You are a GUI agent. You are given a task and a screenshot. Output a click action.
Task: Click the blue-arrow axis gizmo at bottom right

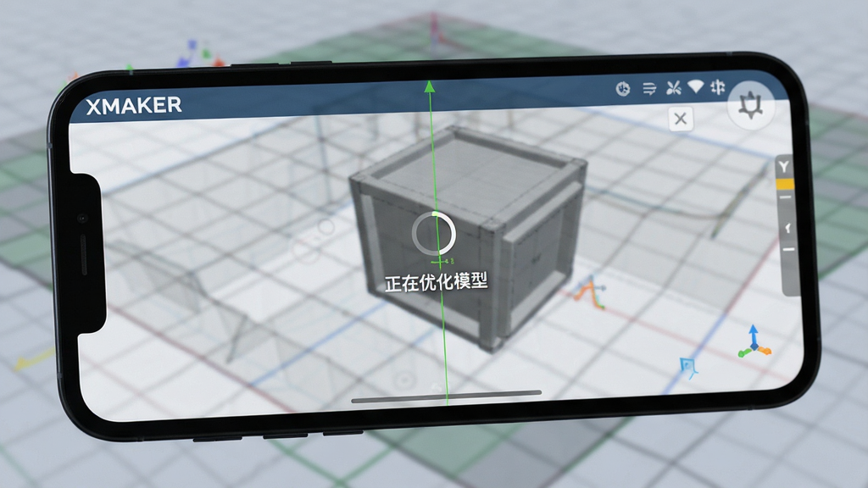[754, 341]
